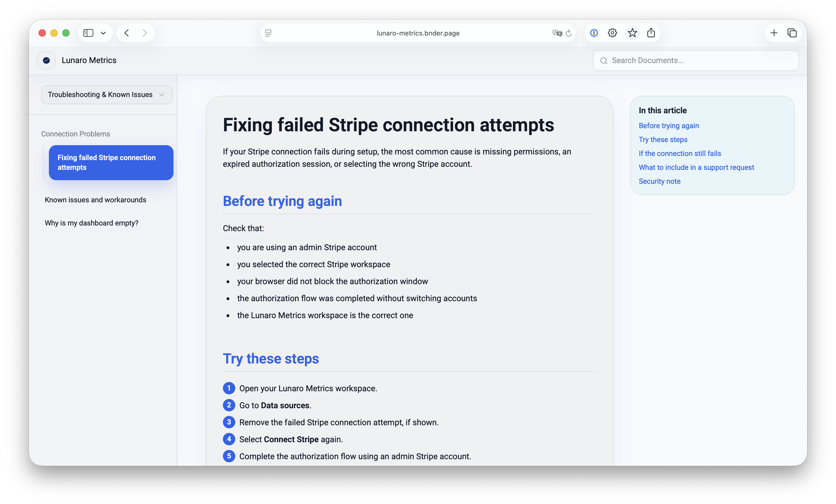Click the star bookmark icon
Viewport: 836px width, 504px height.
(x=632, y=33)
